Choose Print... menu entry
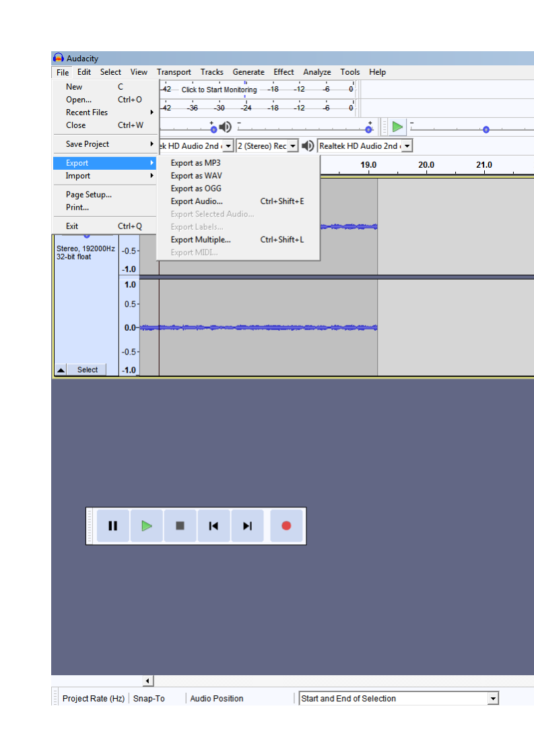 [104, 208]
